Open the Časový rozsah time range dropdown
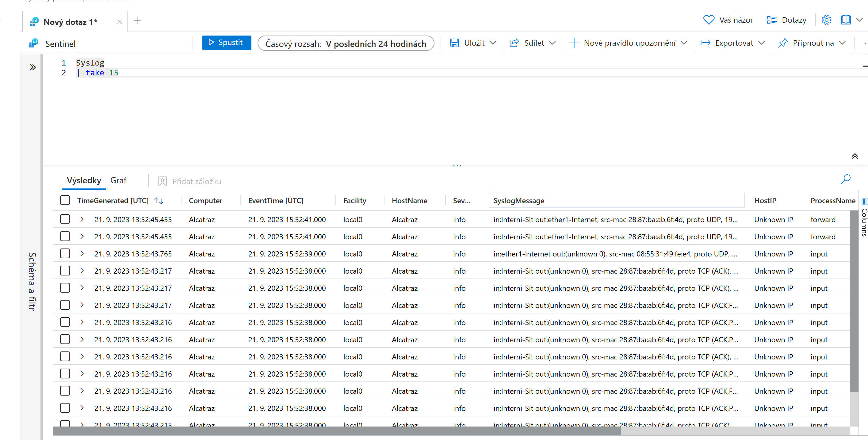The height and width of the screenshot is (440, 868). [x=346, y=43]
